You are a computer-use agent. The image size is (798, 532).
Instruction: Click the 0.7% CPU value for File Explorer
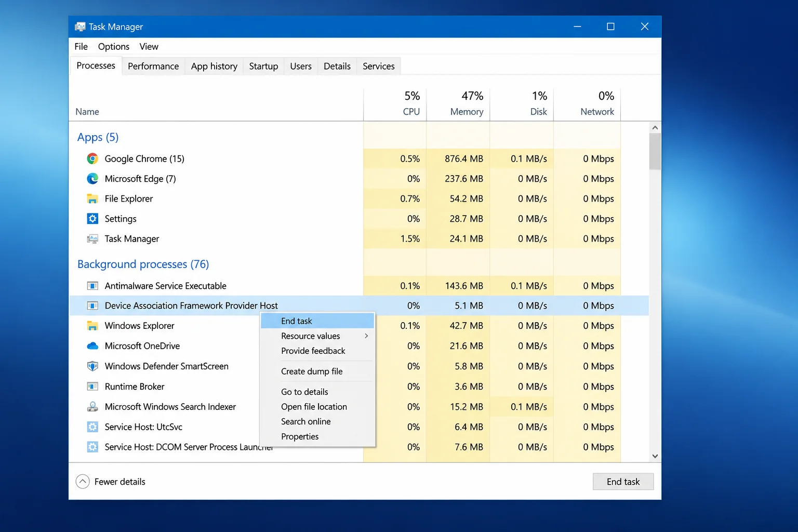click(x=410, y=199)
